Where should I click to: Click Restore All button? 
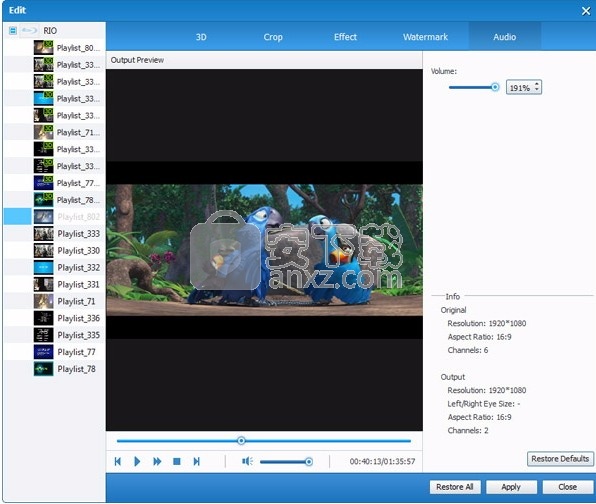point(455,487)
